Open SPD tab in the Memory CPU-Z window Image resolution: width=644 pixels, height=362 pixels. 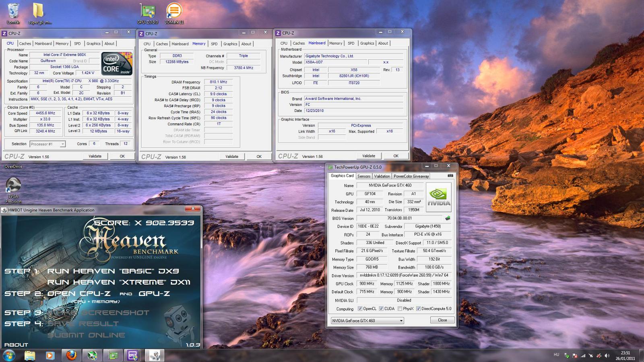214,44
